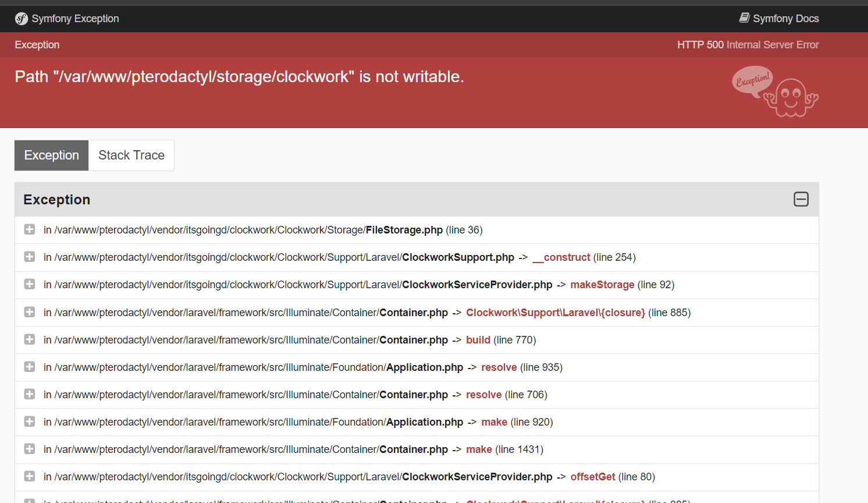Expand the Container.php line 885 closure row
Viewport: 868px width, 503px height.
click(30, 312)
